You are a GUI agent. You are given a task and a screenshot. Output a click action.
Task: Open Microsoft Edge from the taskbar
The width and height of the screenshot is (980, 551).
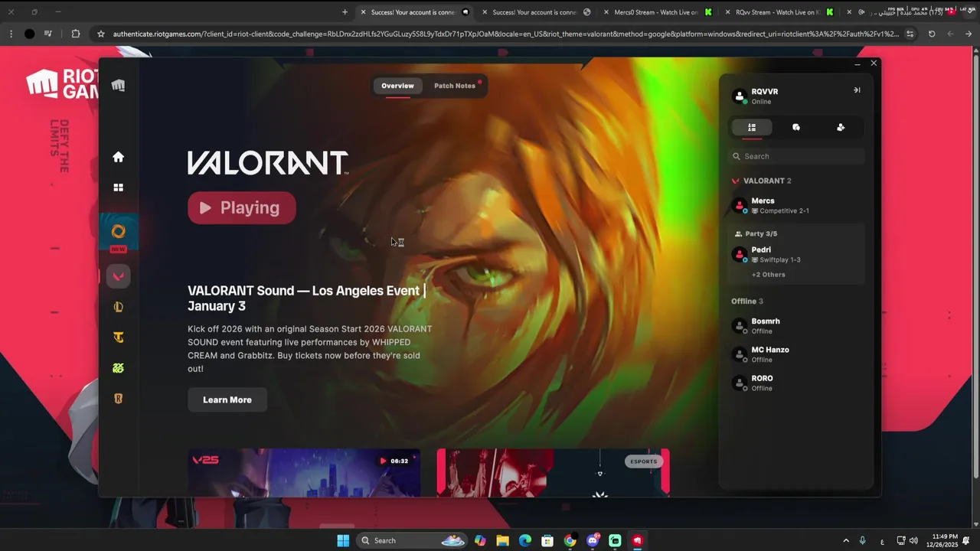point(525,541)
